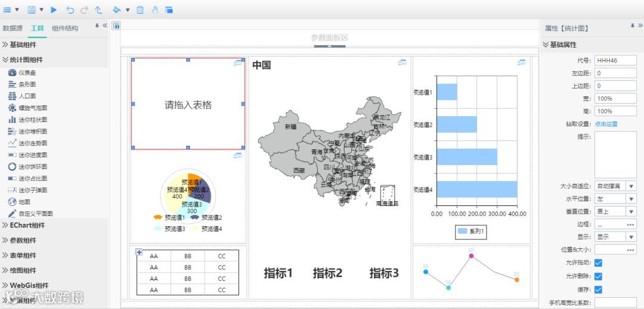Toggle the 允许删除 checkbox
The image size is (644, 309).
point(599,276)
